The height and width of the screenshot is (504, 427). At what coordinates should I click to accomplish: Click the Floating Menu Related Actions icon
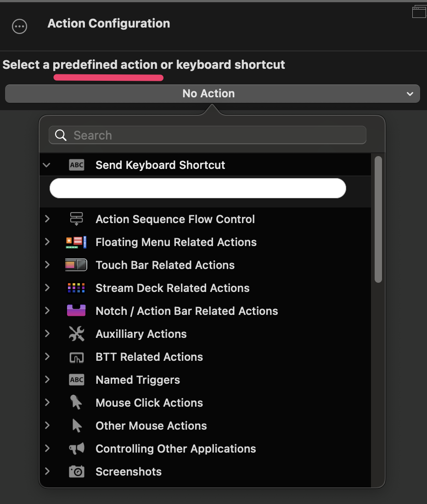76,242
